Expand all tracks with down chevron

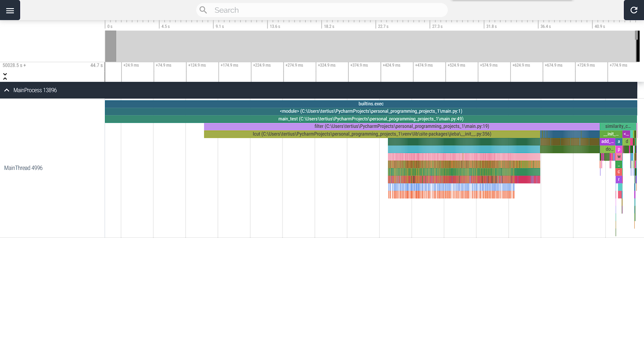coord(5,74)
